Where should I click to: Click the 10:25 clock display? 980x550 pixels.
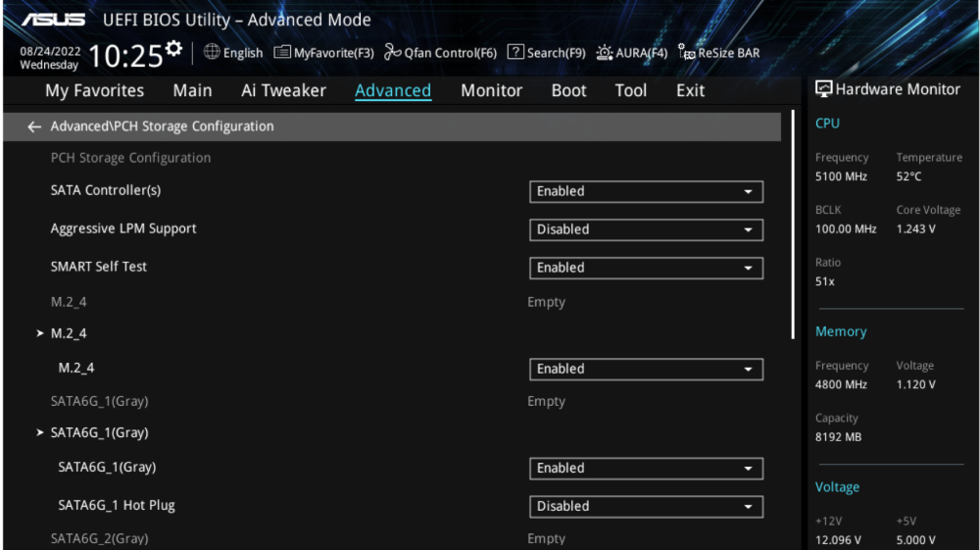[x=125, y=56]
